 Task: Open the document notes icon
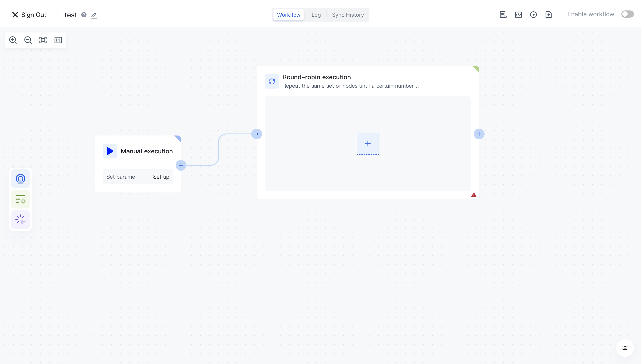point(503,15)
